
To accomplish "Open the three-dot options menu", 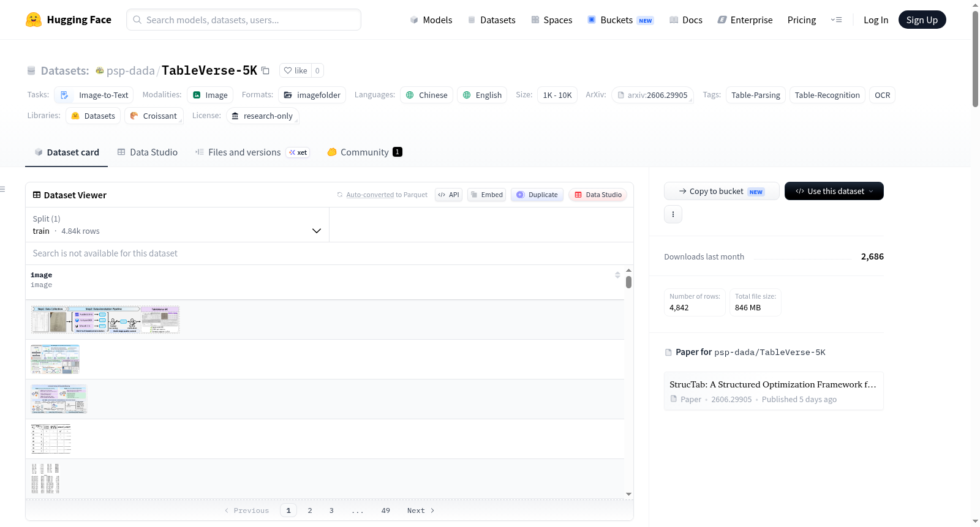I will pyautogui.click(x=673, y=214).
